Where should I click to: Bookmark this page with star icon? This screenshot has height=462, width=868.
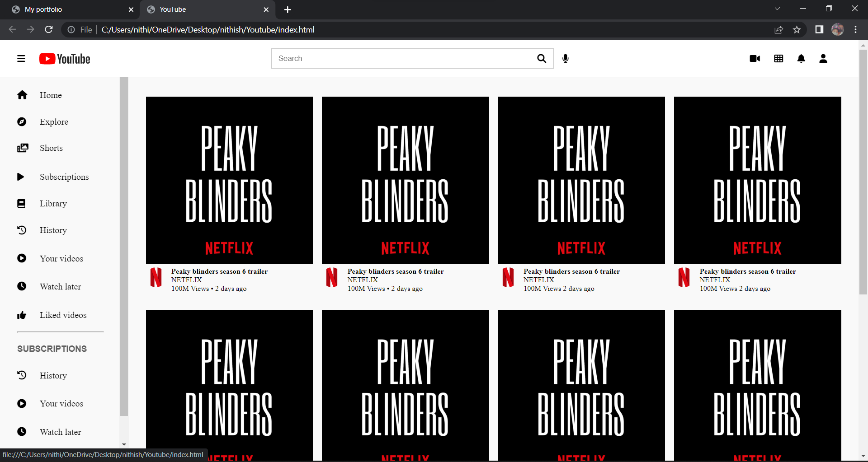(x=797, y=30)
